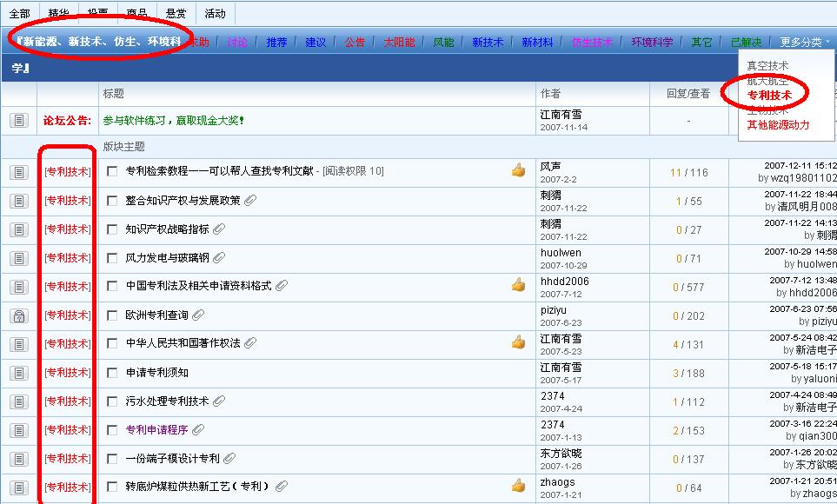837x504 pixels.
Task: Switch to the 悬赏 tab
Action: [176, 13]
